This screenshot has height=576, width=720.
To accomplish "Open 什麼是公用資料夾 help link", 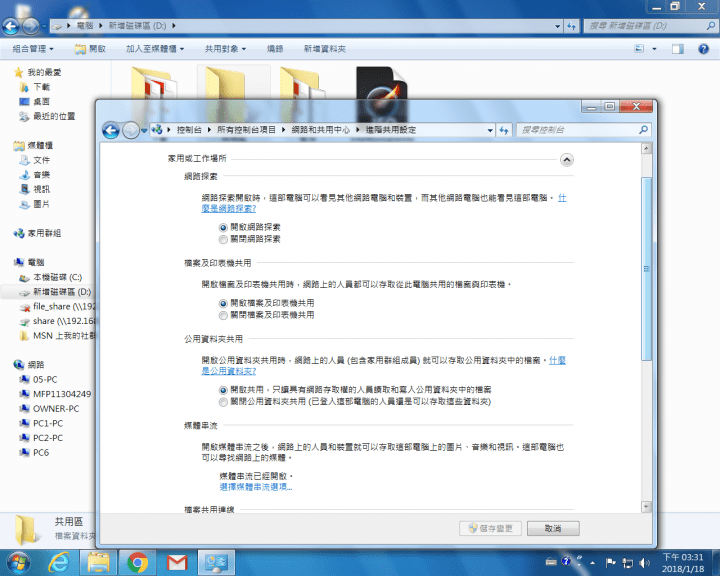I will pos(229,371).
